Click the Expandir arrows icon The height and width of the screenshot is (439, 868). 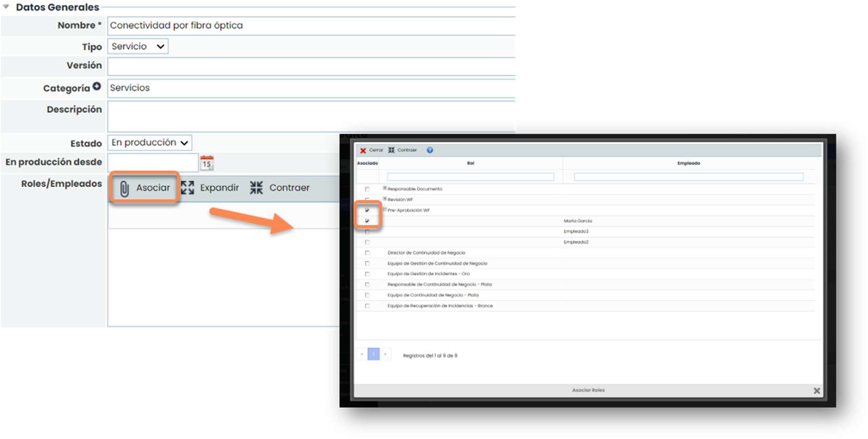[x=188, y=188]
